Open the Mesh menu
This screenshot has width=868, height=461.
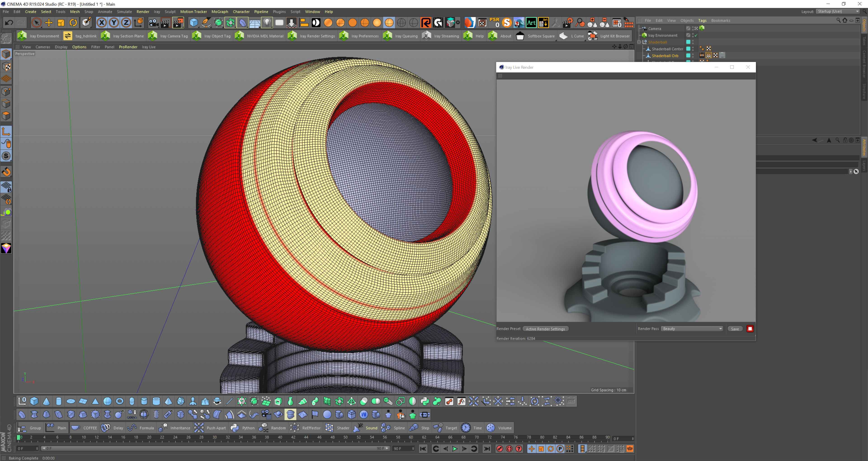point(75,12)
